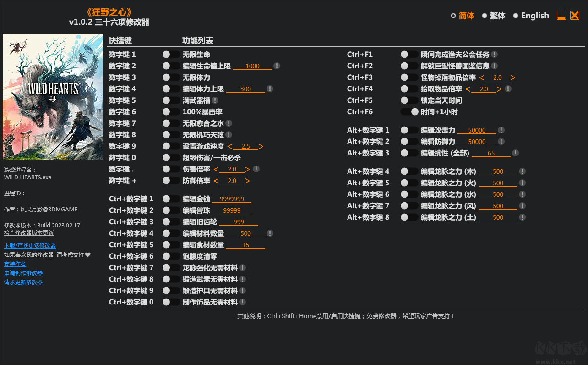Click 编辑食材数量 value field 15
Screen dimensions: 588x365
pos(245,245)
